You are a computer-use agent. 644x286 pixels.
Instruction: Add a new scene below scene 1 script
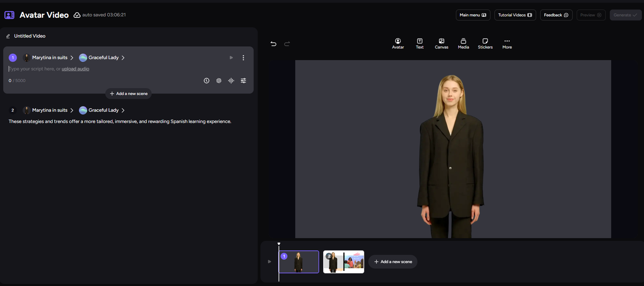(128, 94)
